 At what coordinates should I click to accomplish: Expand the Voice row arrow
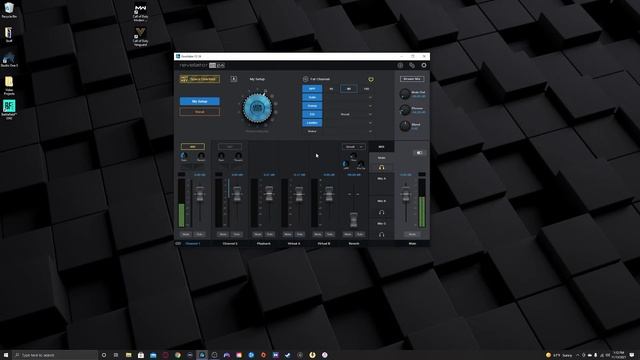click(x=370, y=131)
